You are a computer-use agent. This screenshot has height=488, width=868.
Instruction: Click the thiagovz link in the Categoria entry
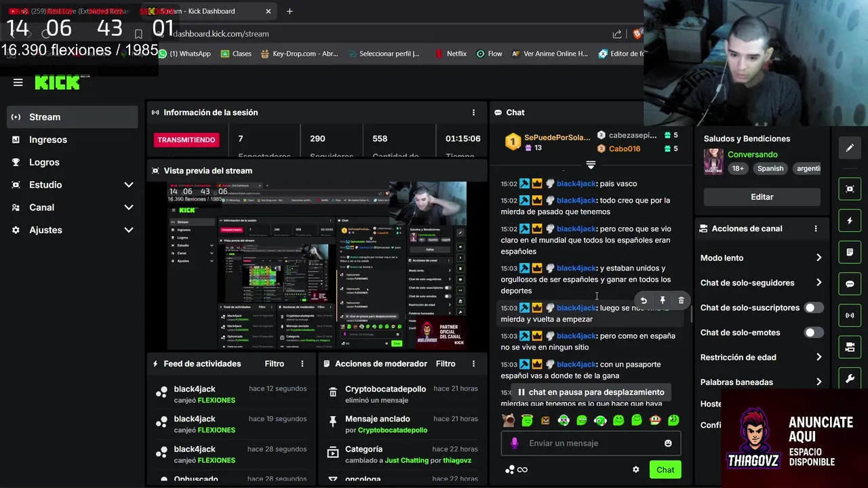pyautogui.click(x=456, y=460)
